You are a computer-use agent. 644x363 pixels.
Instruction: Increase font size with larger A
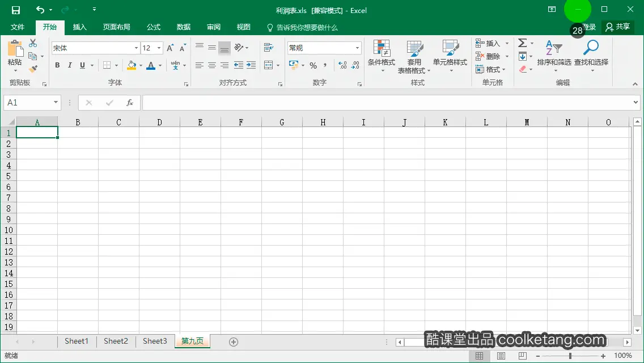pos(170,48)
